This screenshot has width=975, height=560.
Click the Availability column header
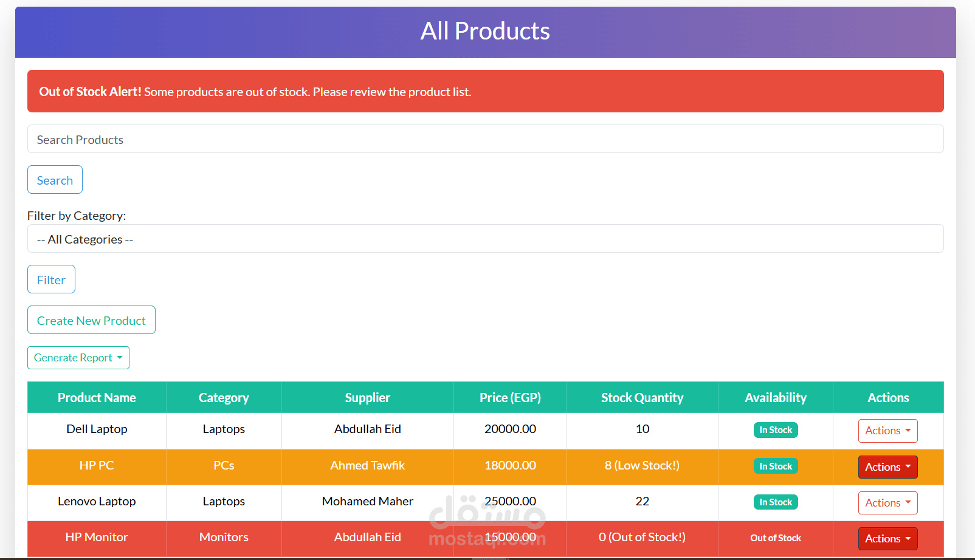776,398
